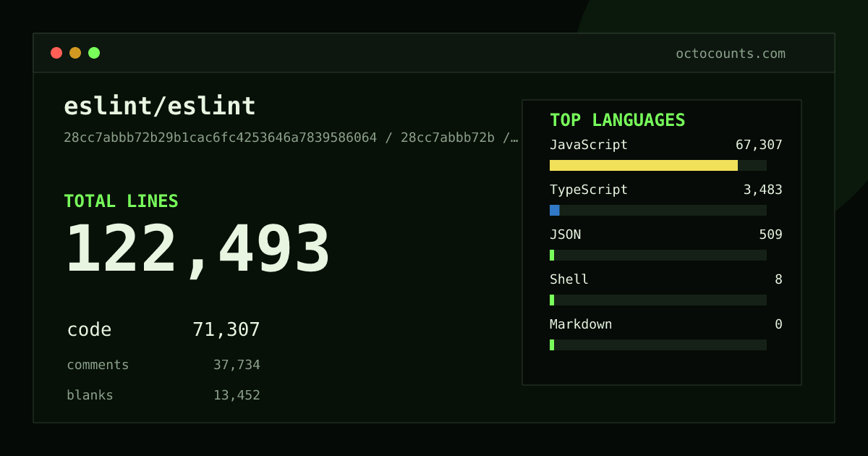Click the Markdown language label
Screen dimensions: 868x456
click(x=581, y=324)
